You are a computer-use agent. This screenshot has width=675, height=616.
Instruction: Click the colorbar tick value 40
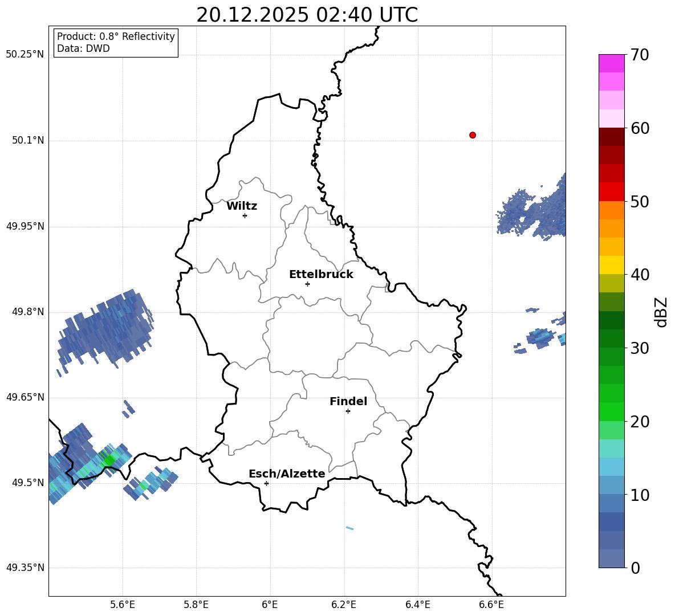(640, 275)
